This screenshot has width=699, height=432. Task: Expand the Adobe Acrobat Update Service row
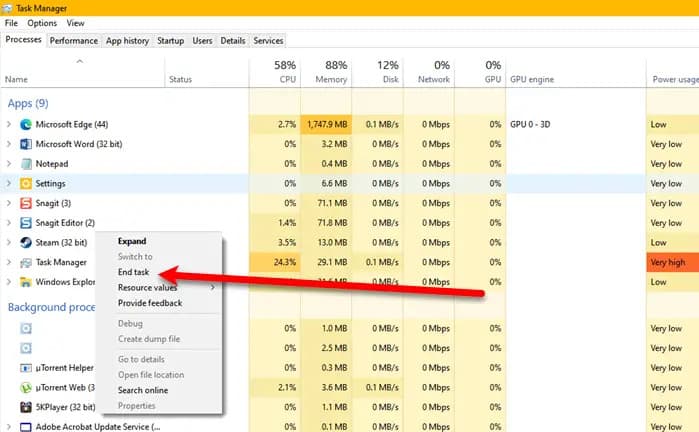click(9, 427)
